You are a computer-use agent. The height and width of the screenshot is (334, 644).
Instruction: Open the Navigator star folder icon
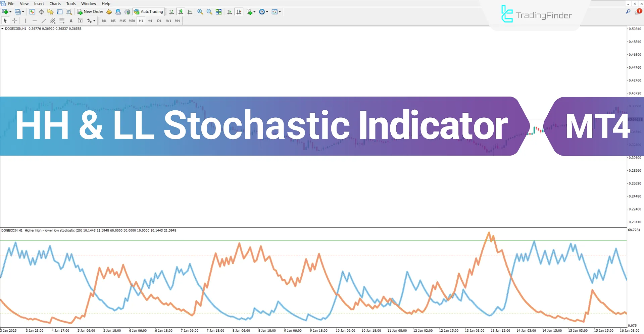pos(50,12)
